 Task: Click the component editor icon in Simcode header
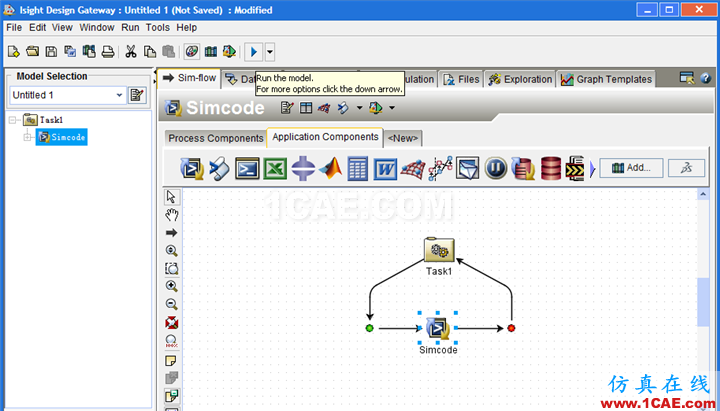click(287, 108)
